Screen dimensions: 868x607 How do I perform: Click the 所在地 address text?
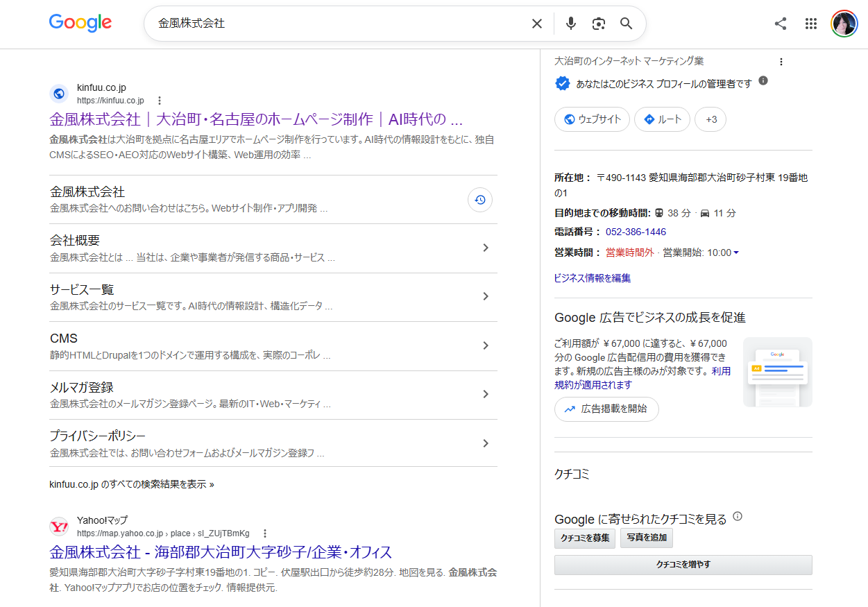click(681, 185)
